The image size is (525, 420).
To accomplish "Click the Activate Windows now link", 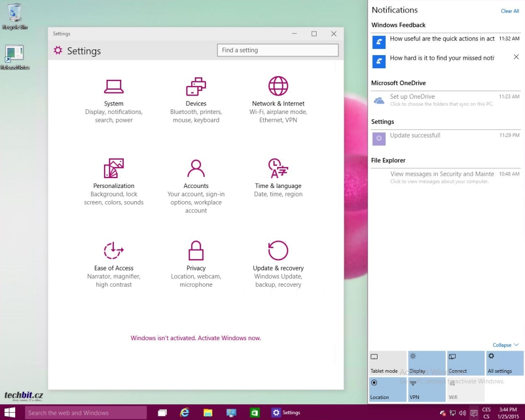I will (x=195, y=338).
